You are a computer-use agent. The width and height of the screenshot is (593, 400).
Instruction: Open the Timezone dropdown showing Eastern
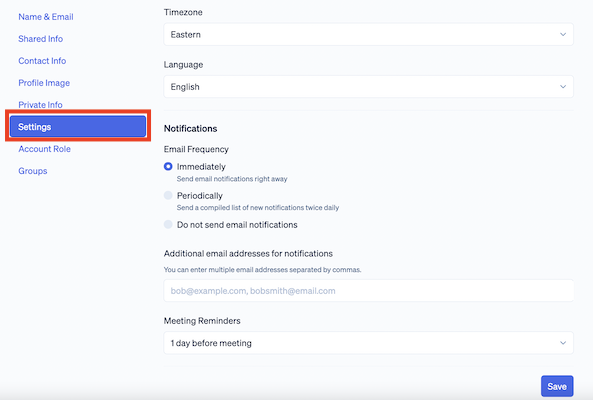click(x=368, y=34)
